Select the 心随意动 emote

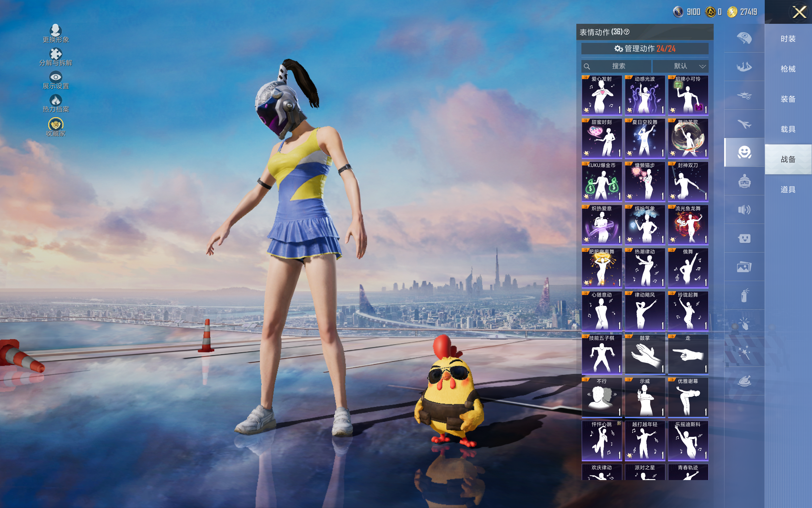coord(602,311)
